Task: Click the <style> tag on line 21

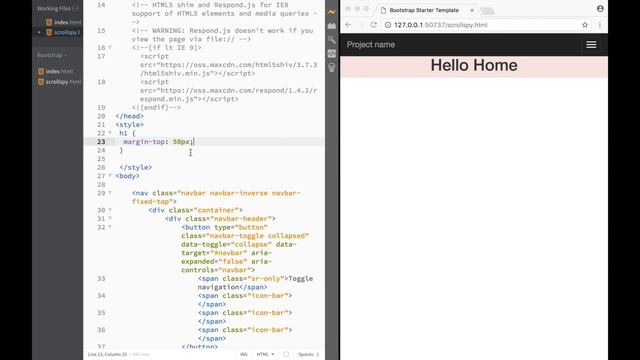Action: click(x=129, y=124)
